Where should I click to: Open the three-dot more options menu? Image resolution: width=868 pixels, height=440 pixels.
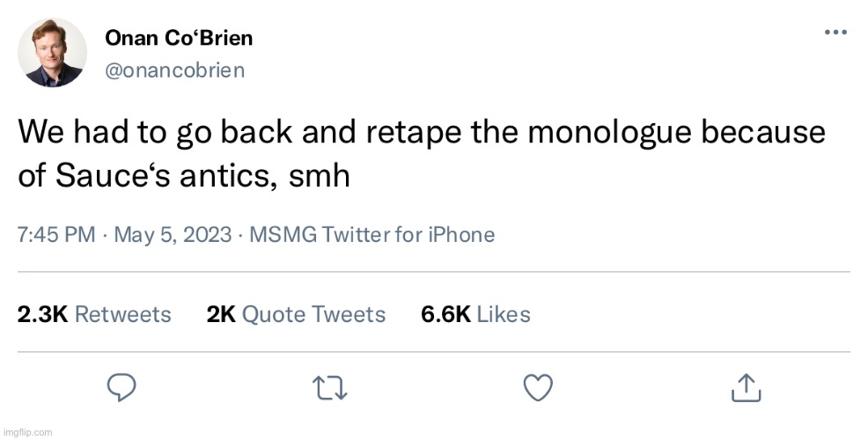[x=835, y=33]
